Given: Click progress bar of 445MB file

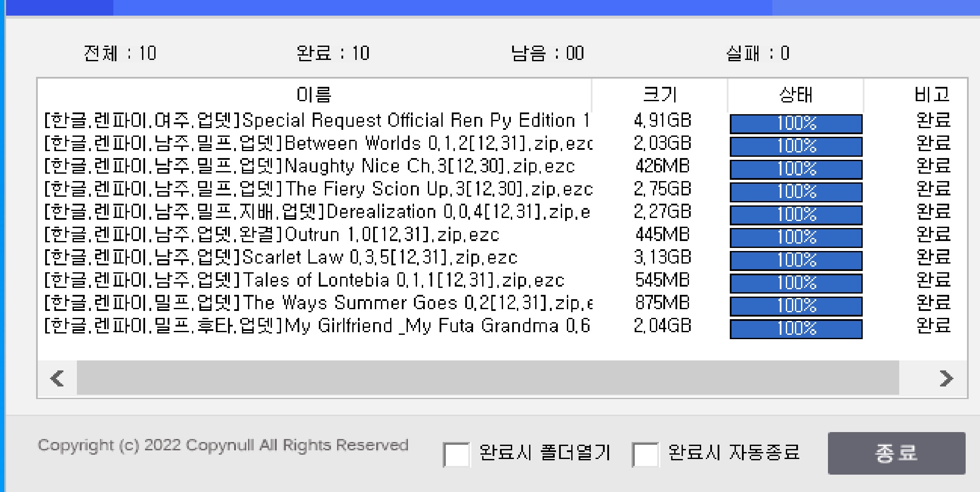Looking at the screenshot, I should [x=796, y=238].
